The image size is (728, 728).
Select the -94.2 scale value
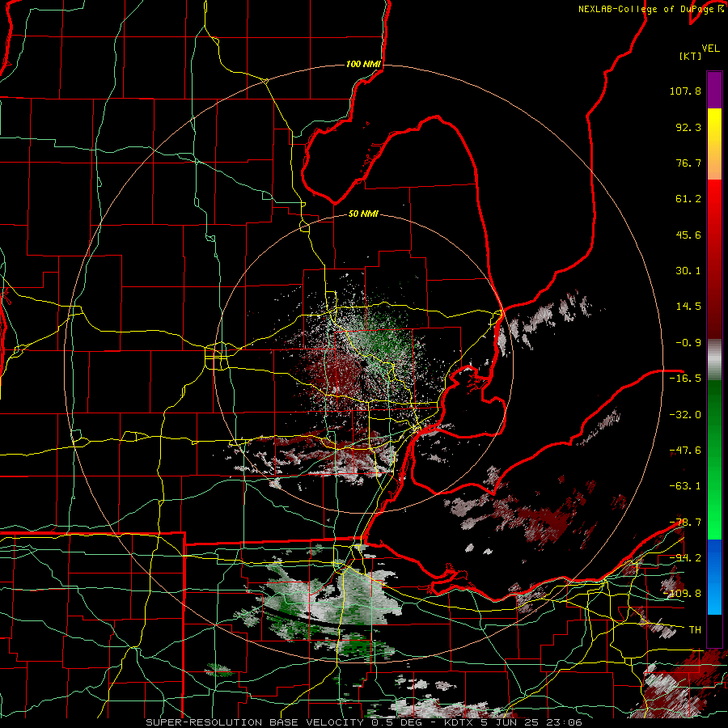(x=685, y=557)
